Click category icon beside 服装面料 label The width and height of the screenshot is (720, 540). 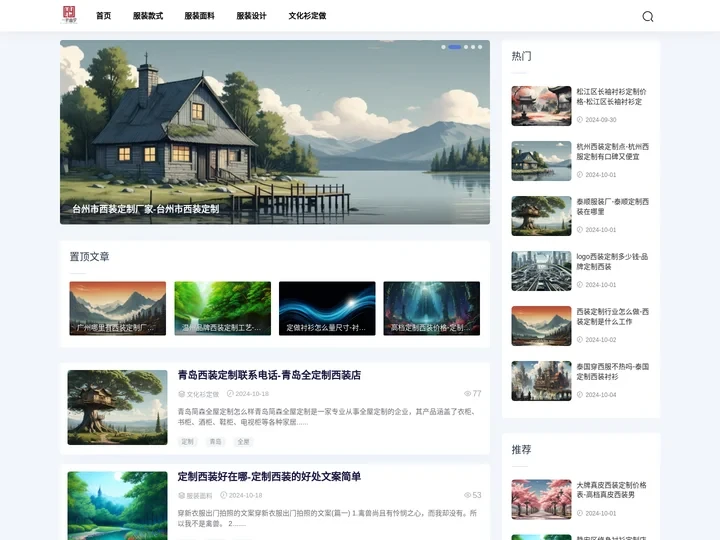click(x=181, y=495)
